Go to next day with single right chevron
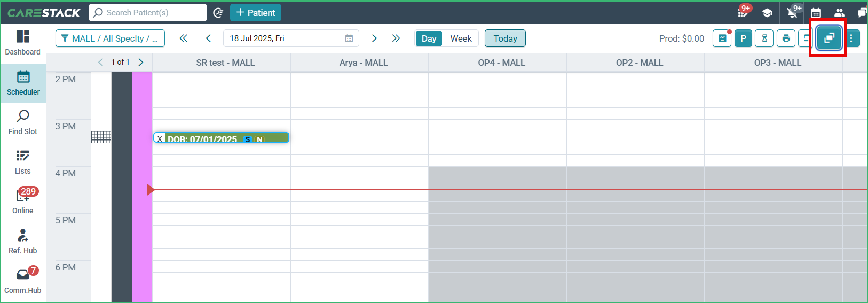Screen dimensions: 868x303 click(x=374, y=38)
